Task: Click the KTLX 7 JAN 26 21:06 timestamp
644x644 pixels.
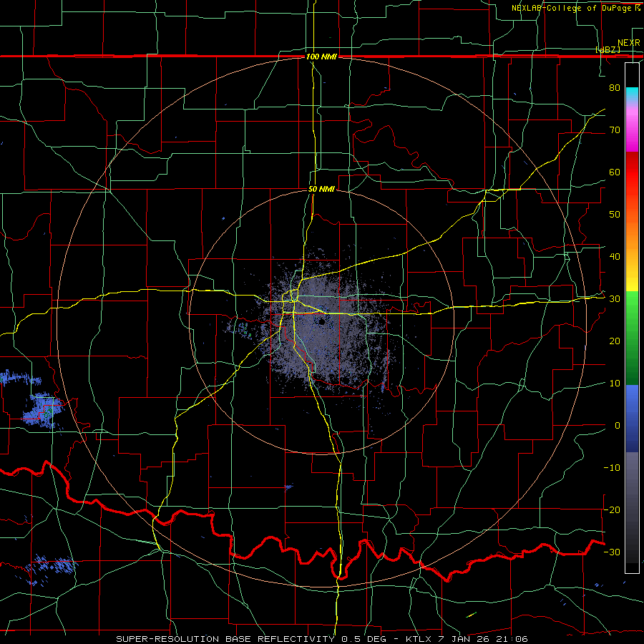Action: 467,639
